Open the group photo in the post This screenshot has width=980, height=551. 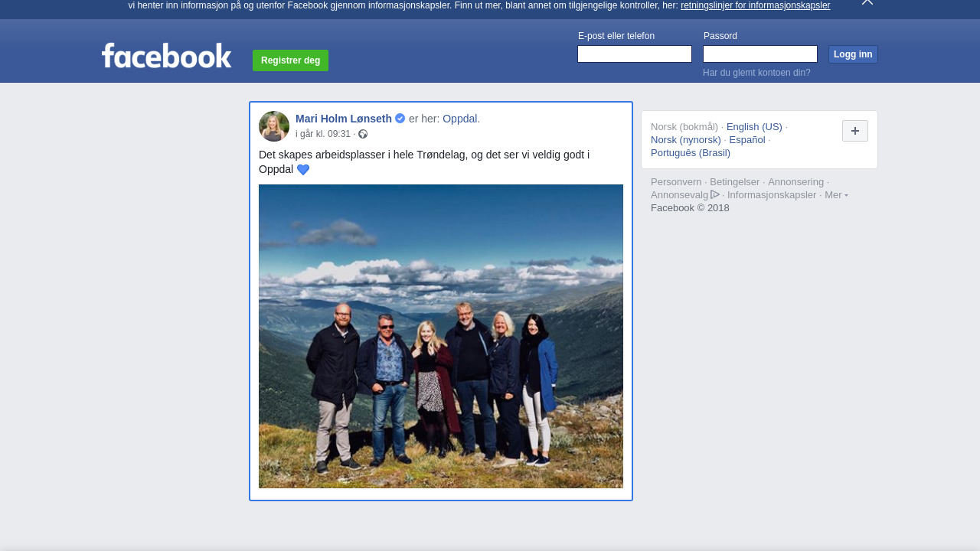(440, 336)
